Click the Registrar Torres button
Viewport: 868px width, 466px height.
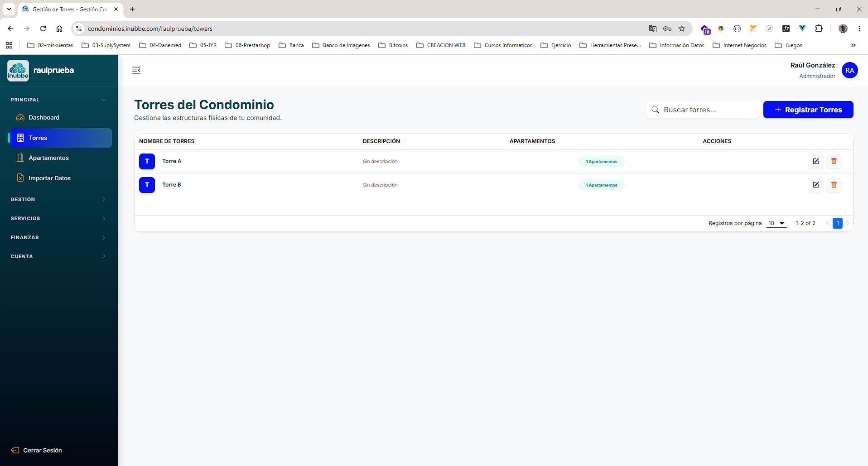coord(808,110)
